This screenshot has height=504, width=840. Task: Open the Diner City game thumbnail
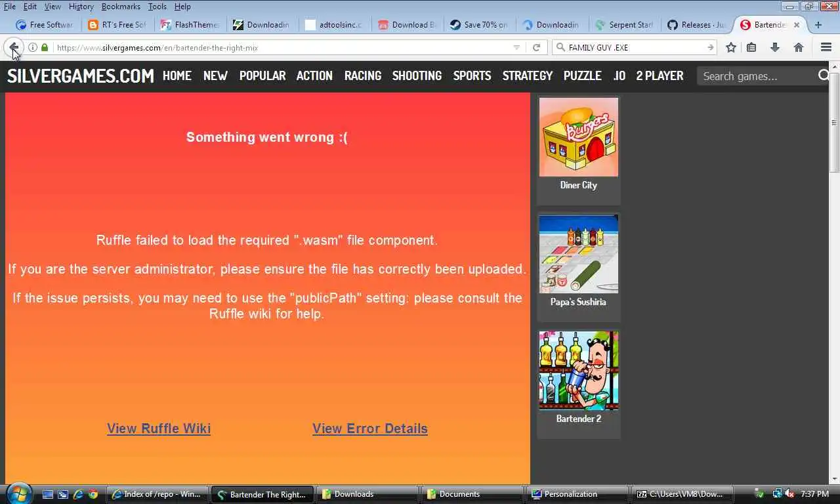[579, 137]
